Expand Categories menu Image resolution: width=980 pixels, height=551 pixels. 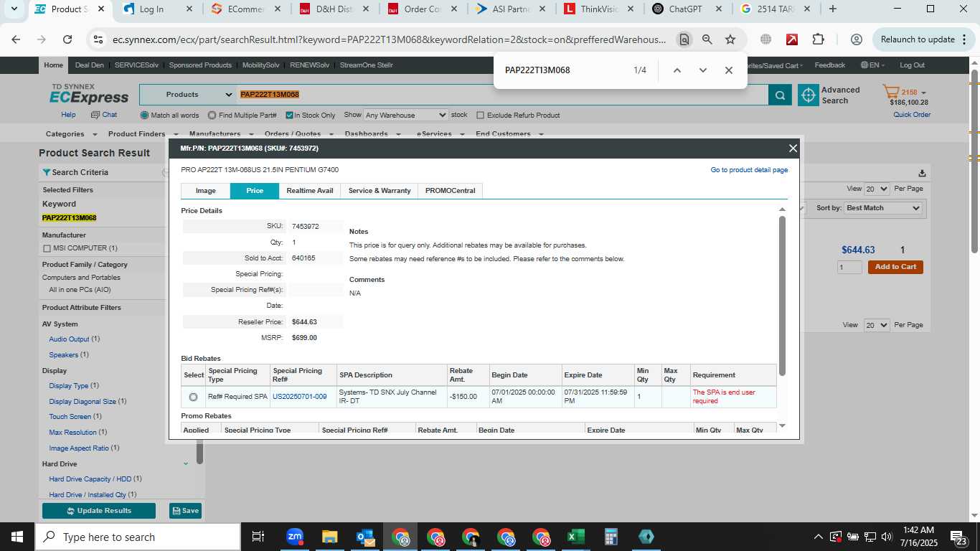click(x=70, y=134)
